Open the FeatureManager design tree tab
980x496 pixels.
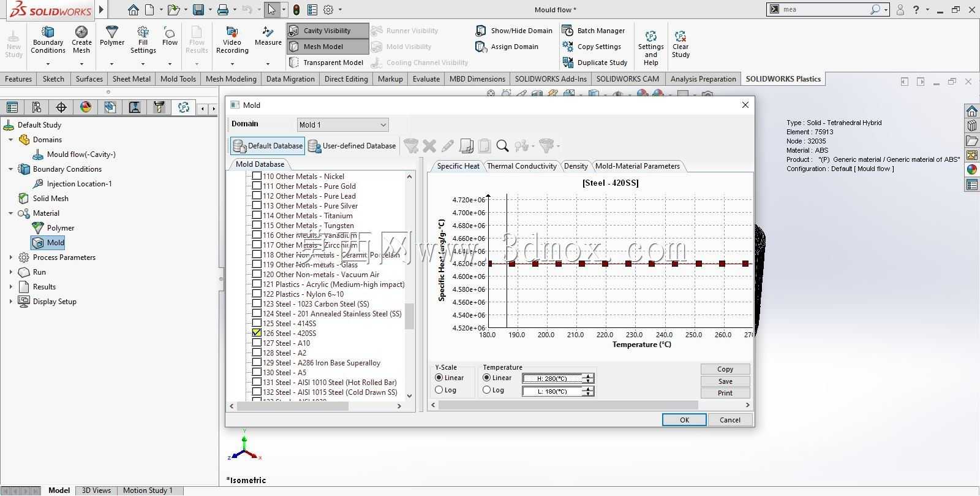pyautogui.click(x=12, y=107)
